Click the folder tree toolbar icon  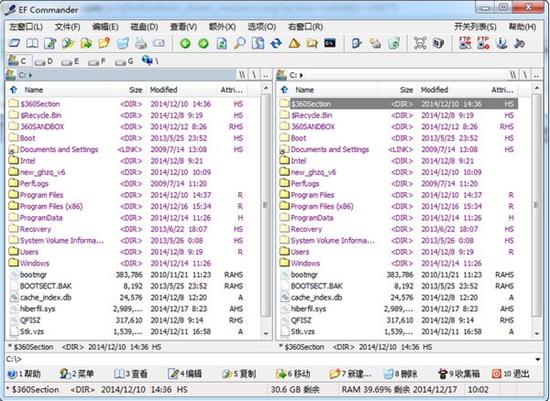(312, 43)
